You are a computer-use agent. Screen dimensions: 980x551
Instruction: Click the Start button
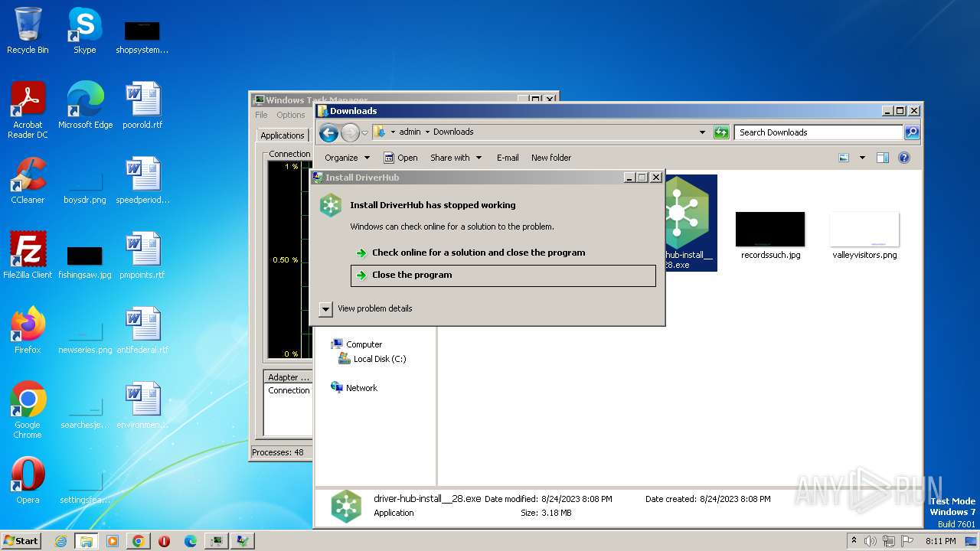click(x=21, y=541)
